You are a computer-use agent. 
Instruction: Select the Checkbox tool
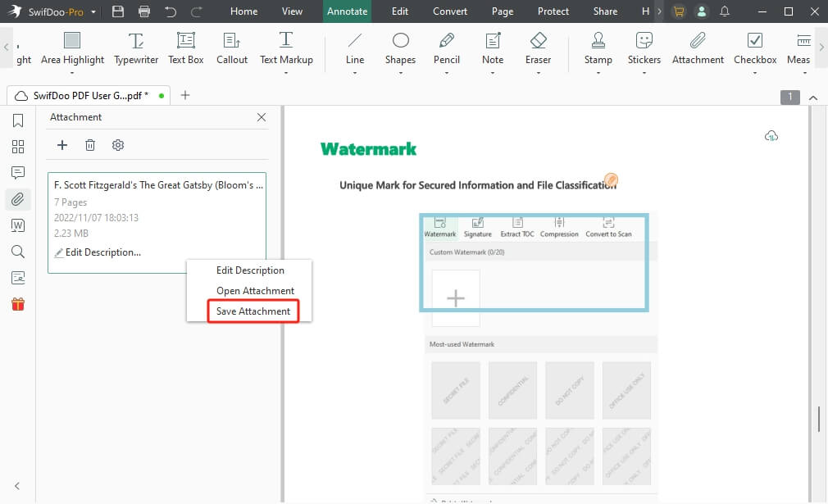[x=754, y=48]
